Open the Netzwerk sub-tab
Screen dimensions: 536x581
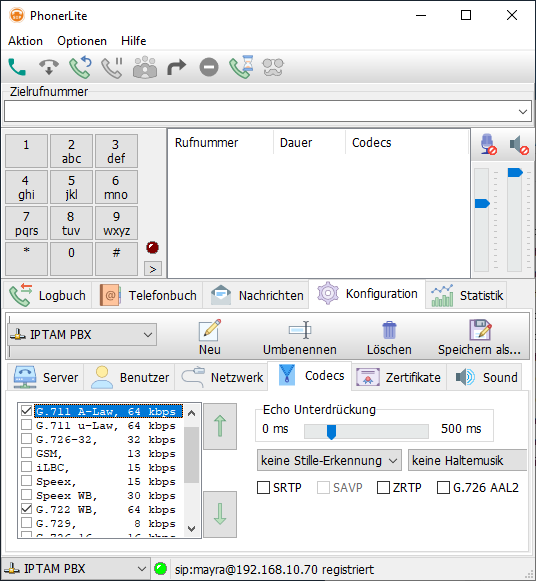[222, 377]
